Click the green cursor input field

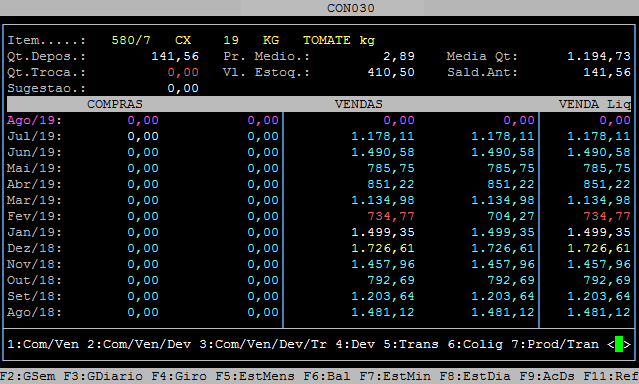[619, 344]
